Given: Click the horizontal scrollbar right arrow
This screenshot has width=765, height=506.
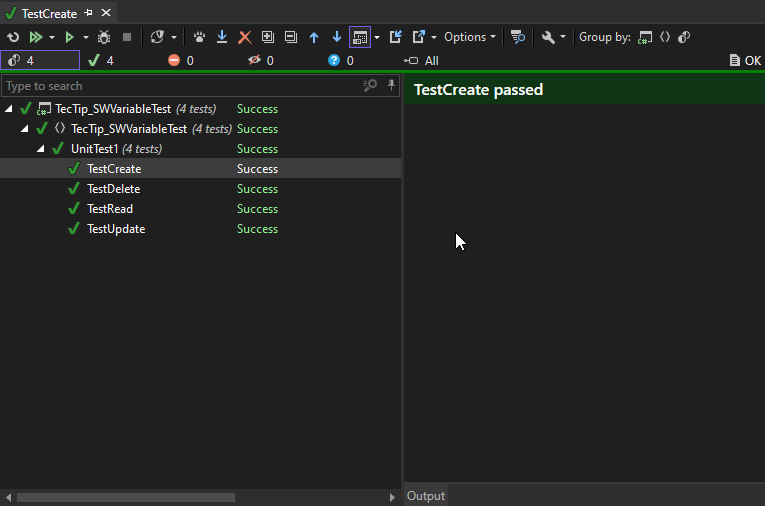Looking at the screenshot, I should [392, 497].
